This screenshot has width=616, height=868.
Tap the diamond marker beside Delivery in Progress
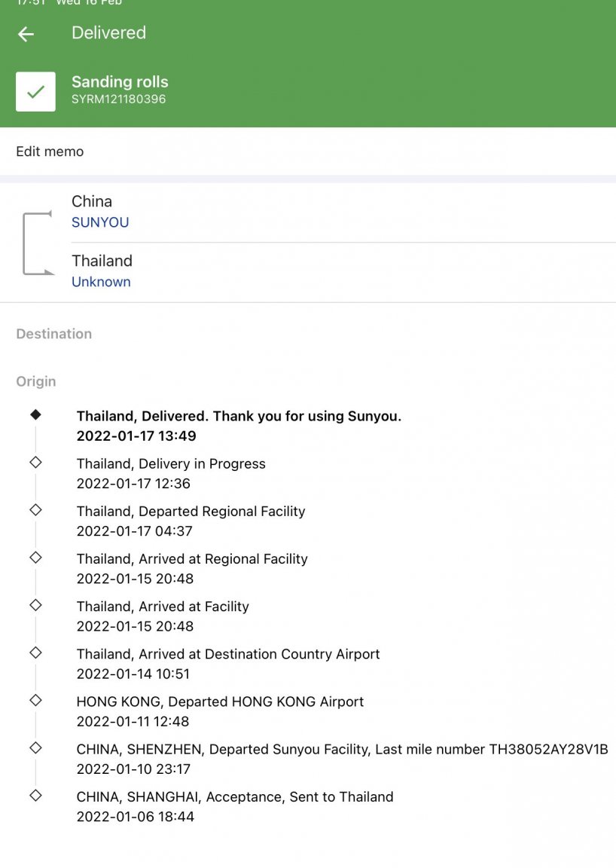click(x=35, y=462)
